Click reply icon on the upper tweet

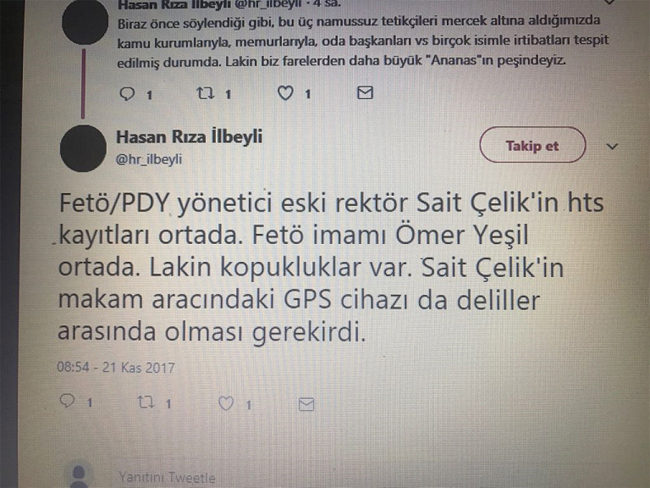pos(127,94)
